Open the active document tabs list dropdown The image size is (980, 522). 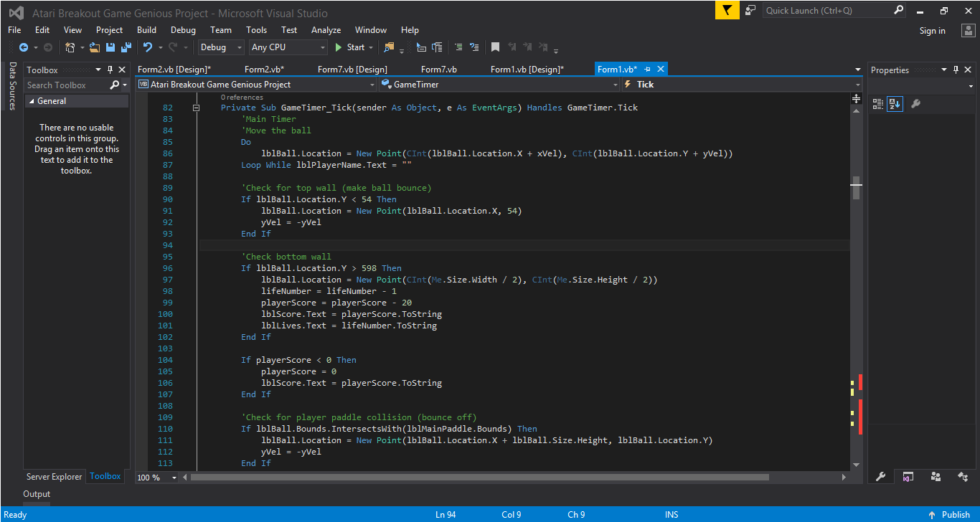[x=858, y=70]
